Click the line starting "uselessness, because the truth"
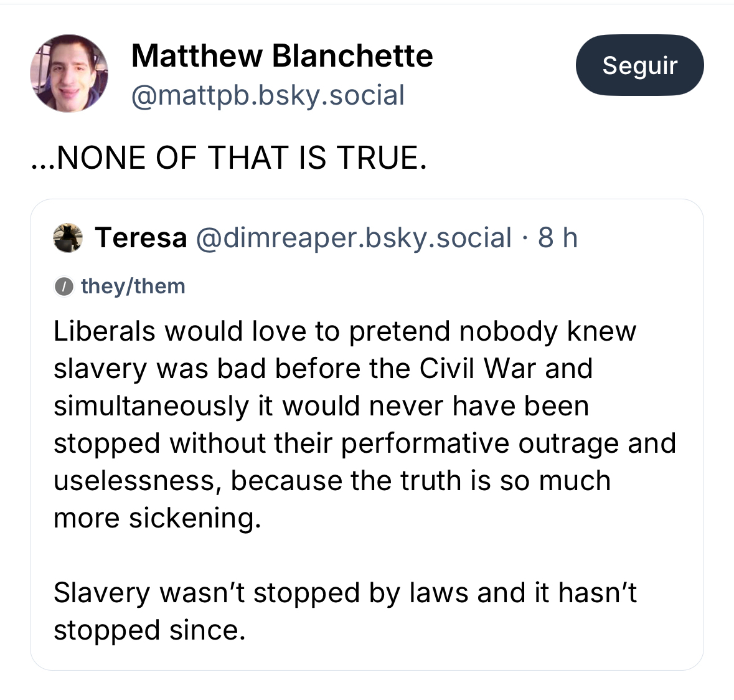Image resolution: width=734 pixels, height=700 pixels. [x=332, y=481]
